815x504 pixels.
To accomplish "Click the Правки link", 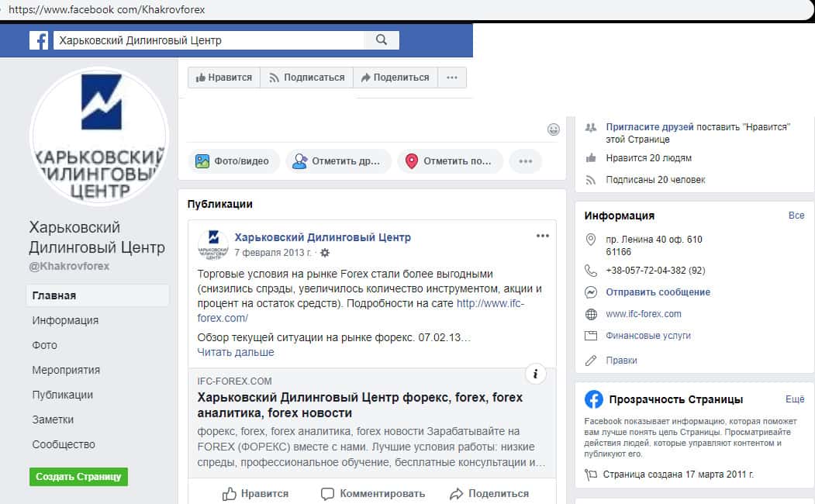I will click(x=621, y=361).
